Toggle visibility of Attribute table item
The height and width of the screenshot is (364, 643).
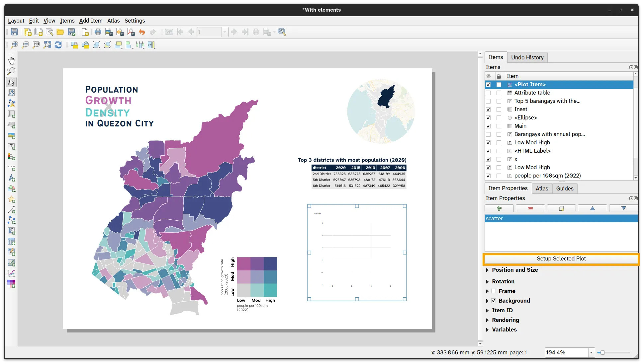tap(488, 93)
